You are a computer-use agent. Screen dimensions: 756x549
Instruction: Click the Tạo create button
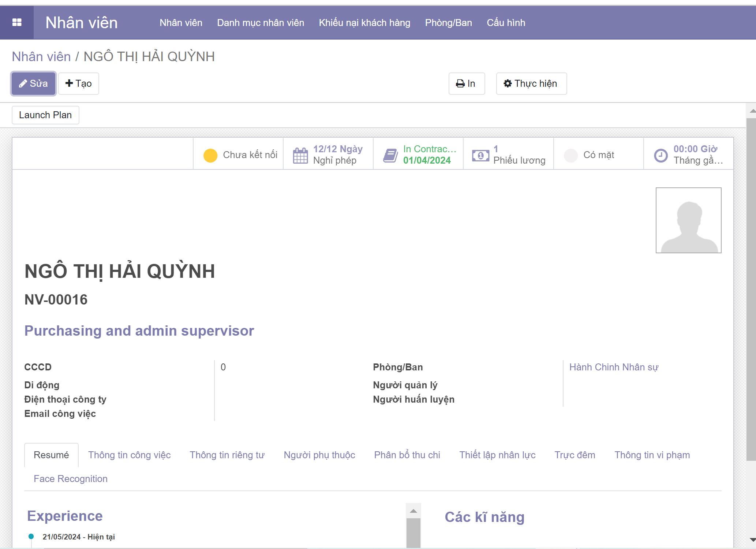click(x=78, y=83)
